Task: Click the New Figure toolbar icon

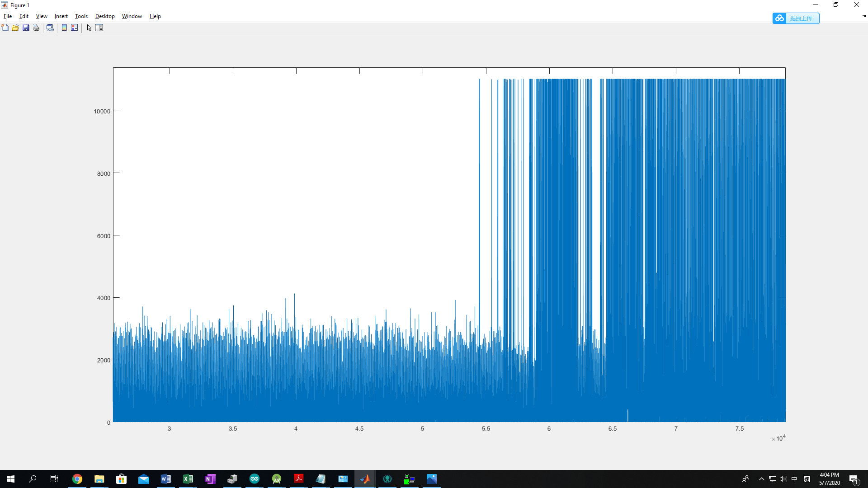Action: click(5, 28)
